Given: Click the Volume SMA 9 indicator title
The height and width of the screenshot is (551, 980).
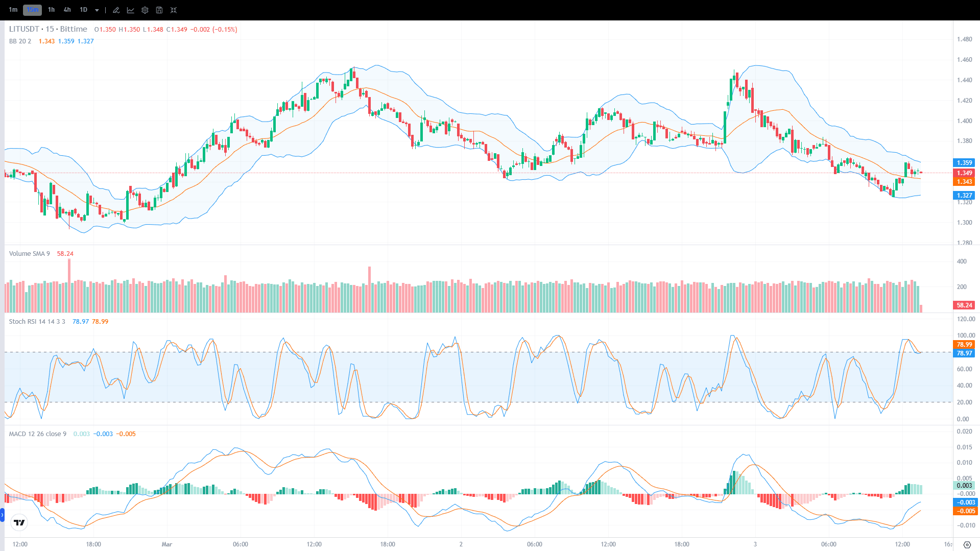Looking at the screenshot, I should (29, 253).
